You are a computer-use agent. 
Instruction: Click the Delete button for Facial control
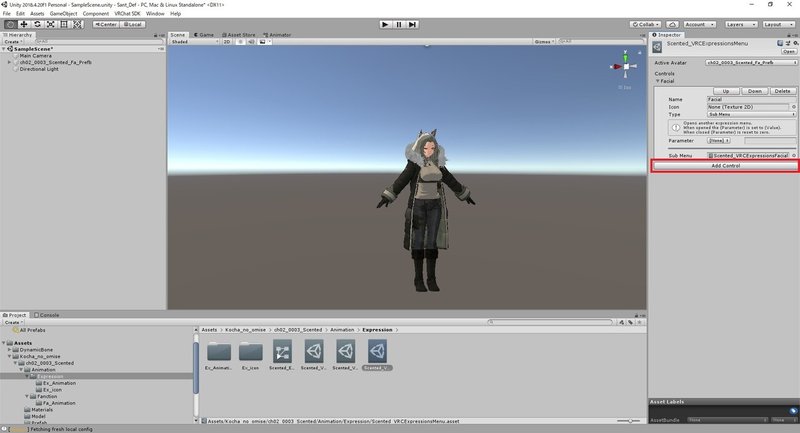783,91
